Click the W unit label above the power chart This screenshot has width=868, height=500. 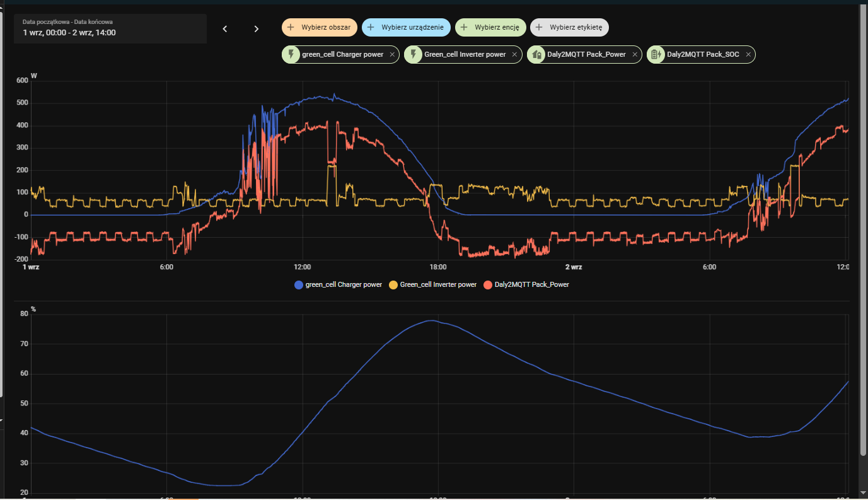pyautogui.click(x=33, y=76)
